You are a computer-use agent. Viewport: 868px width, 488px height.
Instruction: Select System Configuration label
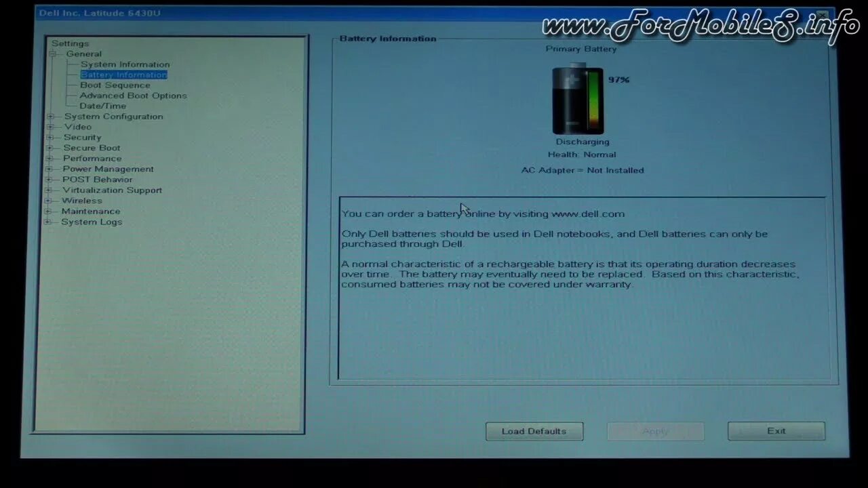(x=114, y=117)
